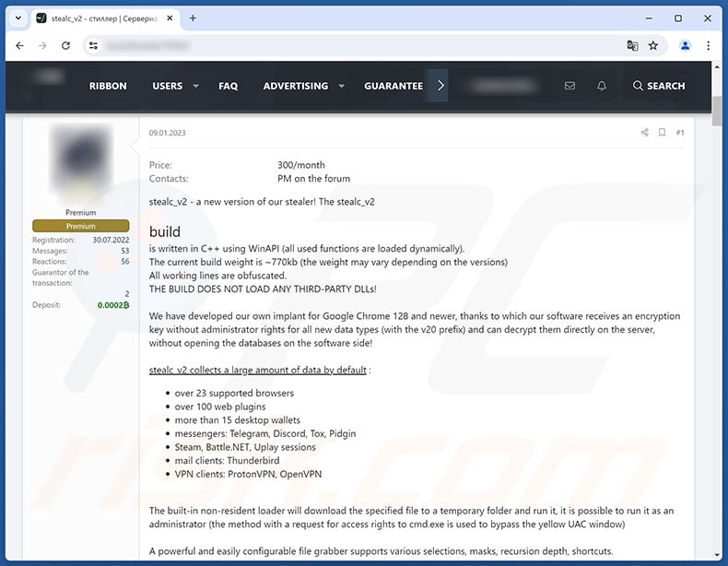Close the stealc_v2 tab

pyautogui.click(x=170, y=18)
